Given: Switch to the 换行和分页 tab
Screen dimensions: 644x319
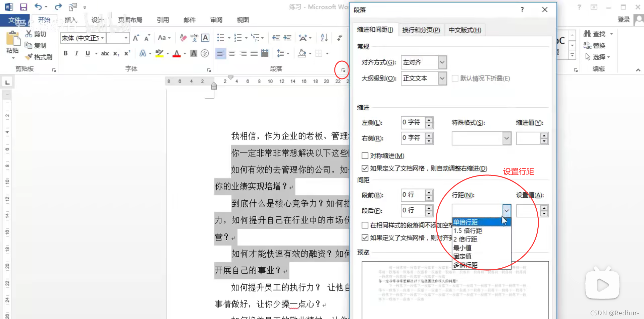Looking at the screenshot, I should [x=421, y=30].
